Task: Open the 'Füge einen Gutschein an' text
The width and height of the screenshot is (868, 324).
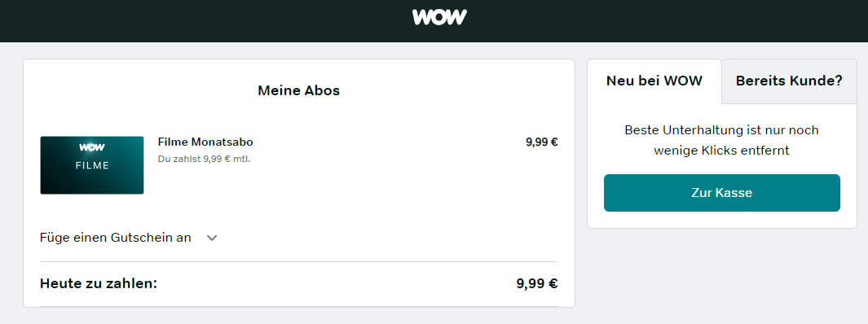Action: tap(116, 238)
